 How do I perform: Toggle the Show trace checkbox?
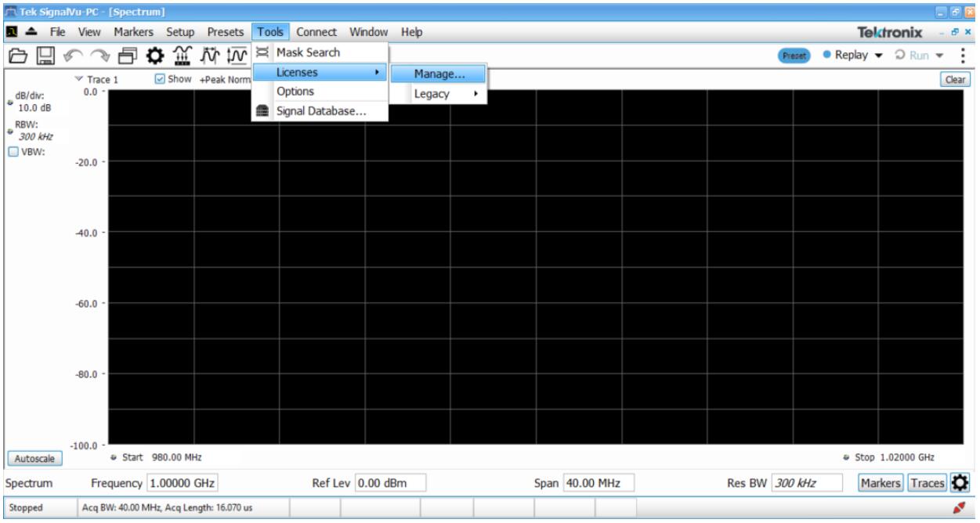[x=161, y=79]
